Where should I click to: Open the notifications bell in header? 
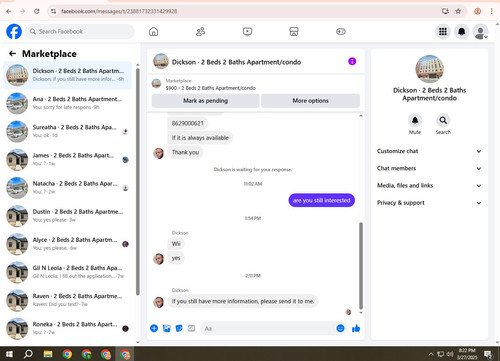pos(462,32)
